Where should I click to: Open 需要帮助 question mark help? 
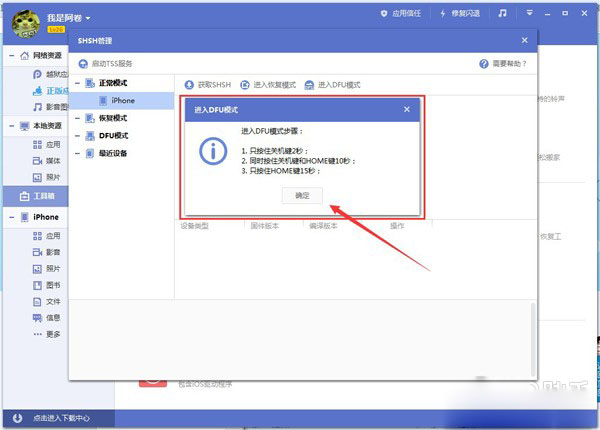point(483,63)
